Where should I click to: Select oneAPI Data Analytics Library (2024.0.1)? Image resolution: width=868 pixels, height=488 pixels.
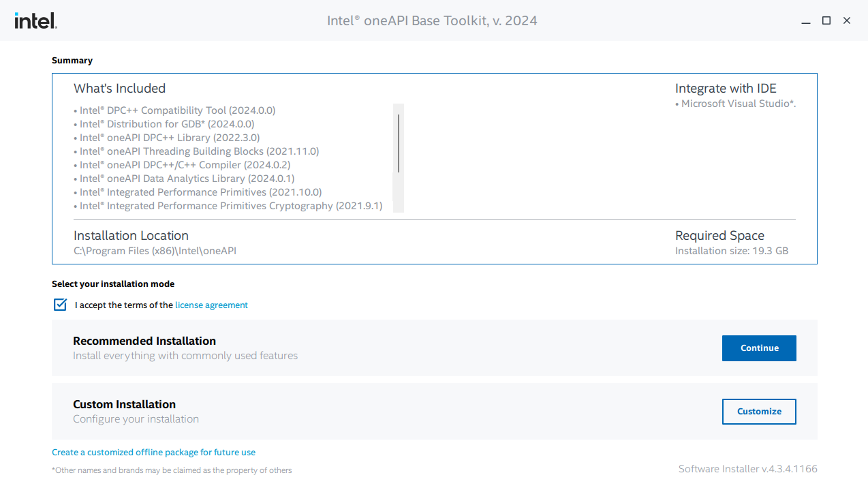point(184,179)
